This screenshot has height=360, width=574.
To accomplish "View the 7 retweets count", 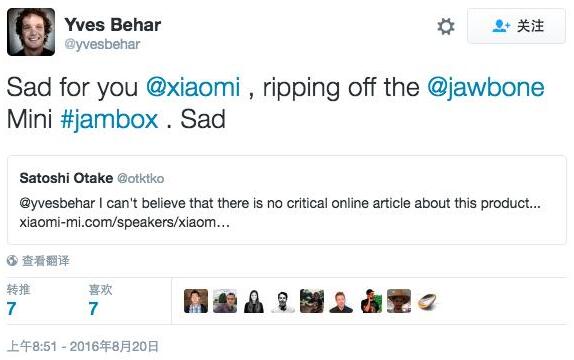I will pos(11,308).
